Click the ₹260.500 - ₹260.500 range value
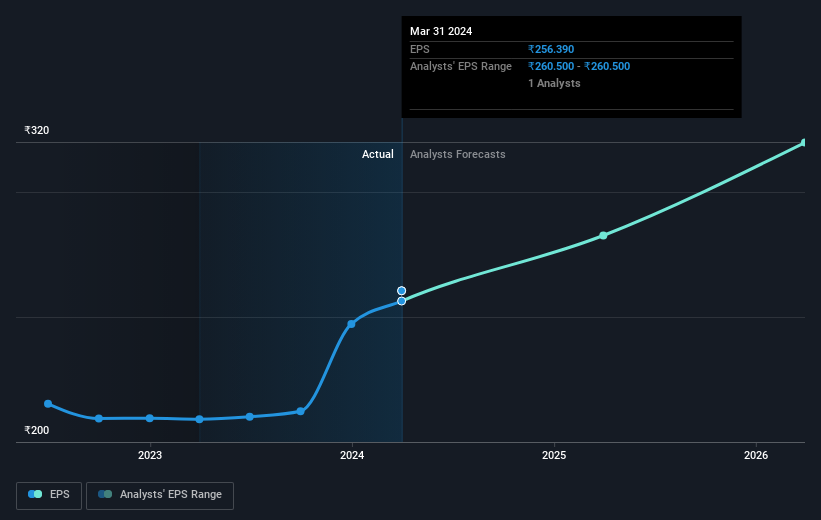The width and height of the screenshot is (821, 520). [579, 67]
